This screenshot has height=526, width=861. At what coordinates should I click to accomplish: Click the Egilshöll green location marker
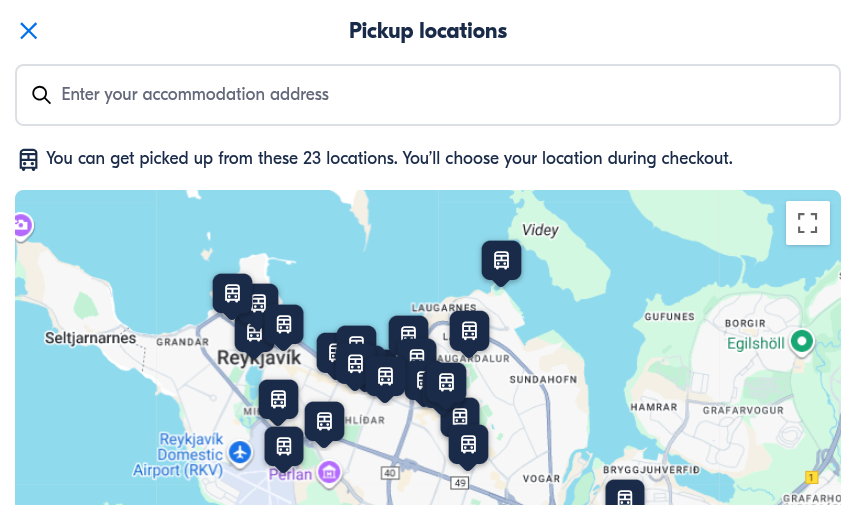click(800, 342)
